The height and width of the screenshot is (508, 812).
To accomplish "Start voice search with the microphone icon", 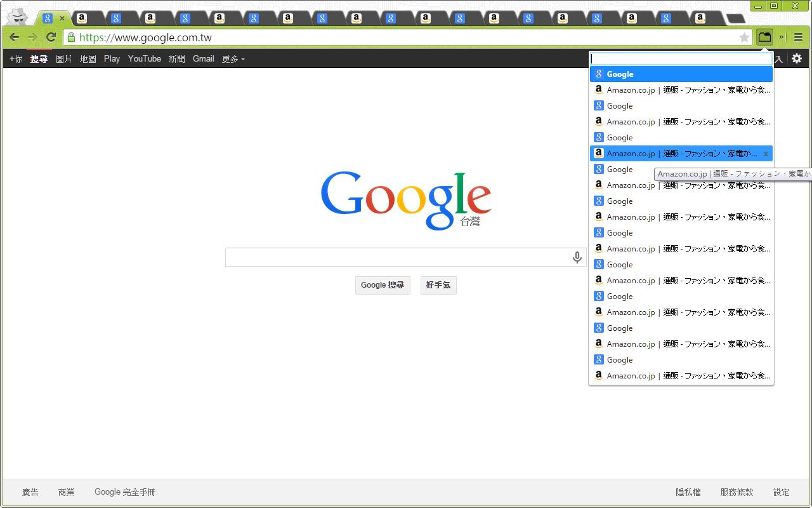I will [577, 257].
